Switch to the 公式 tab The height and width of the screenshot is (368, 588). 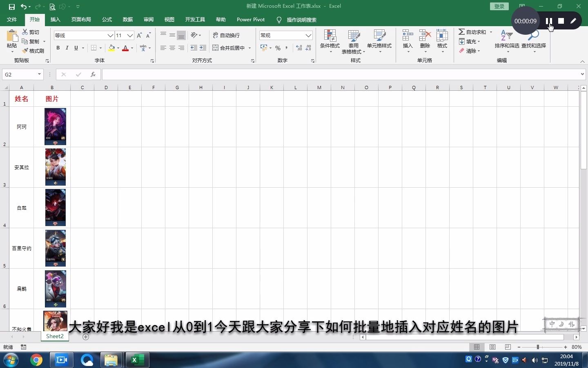pos(107,20)
